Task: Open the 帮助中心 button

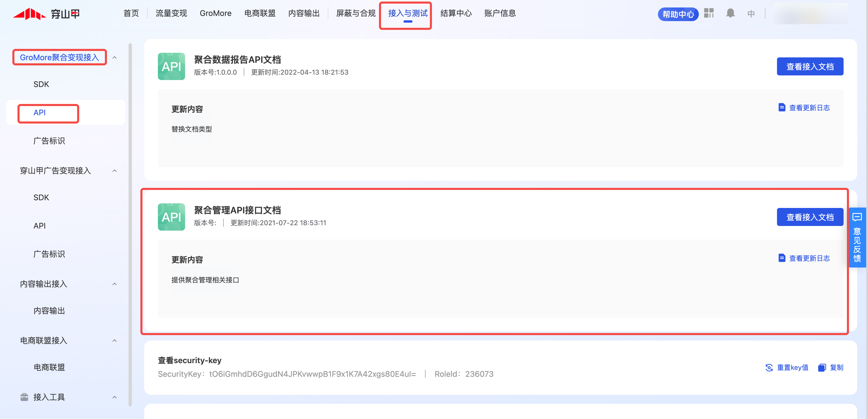Action: pyautogui.click(x=678, y=14)
